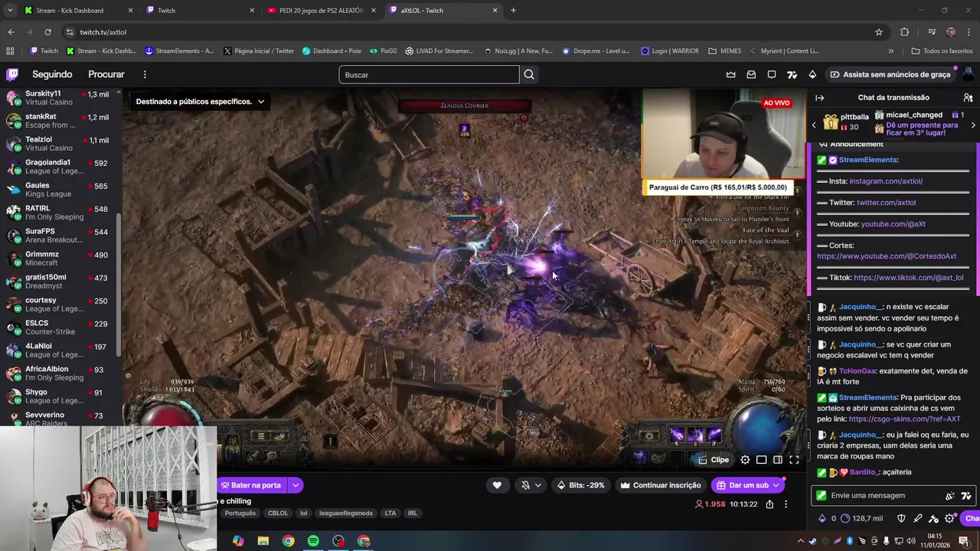Open the 7TV emote menu in chat input

(x=966, y=496)
